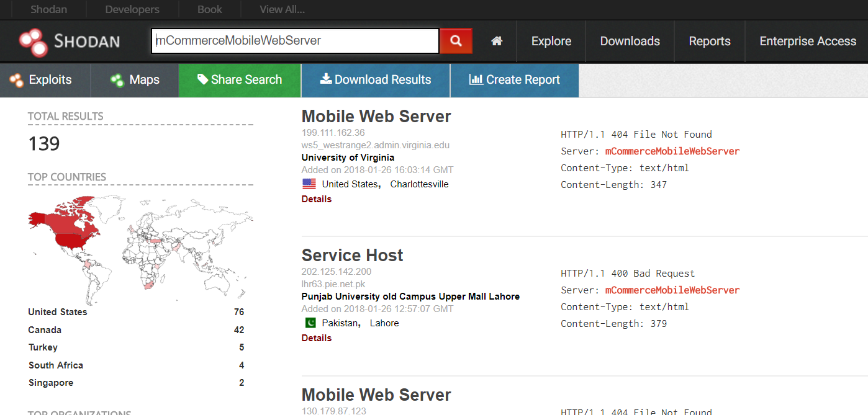The image size is (868, 415).
Task: Open the Reports page
Action: (709, 41)
